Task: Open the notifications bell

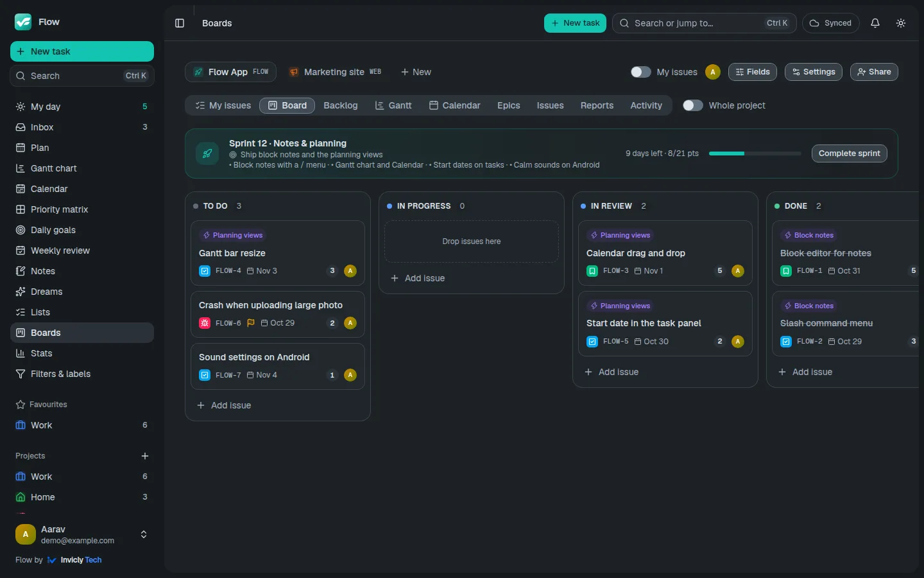Action: click(x=875, y=23)
